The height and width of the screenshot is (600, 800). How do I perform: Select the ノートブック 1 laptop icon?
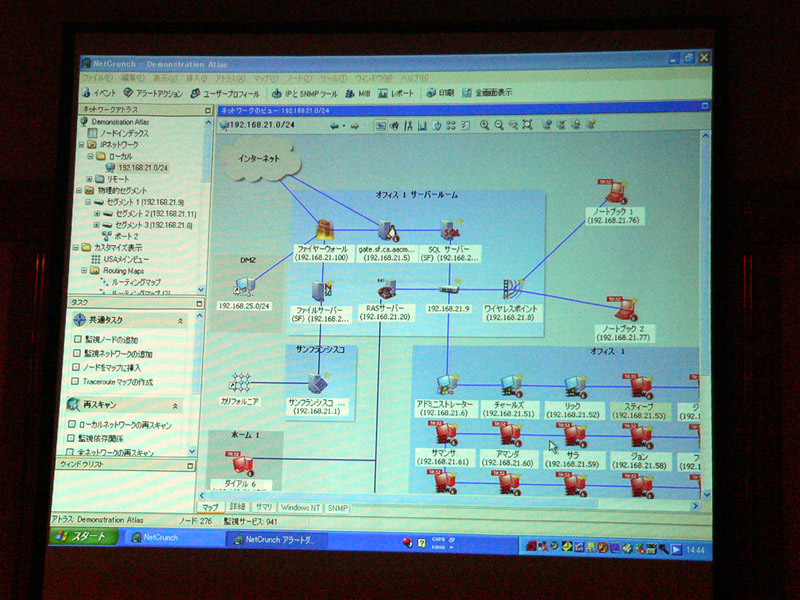(x=615, y=191)
